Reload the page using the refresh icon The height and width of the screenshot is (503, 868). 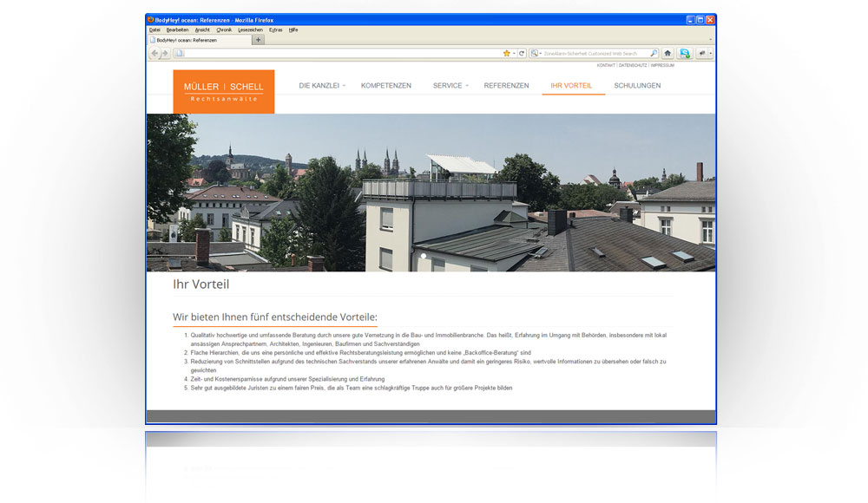(x=521, y=54)
